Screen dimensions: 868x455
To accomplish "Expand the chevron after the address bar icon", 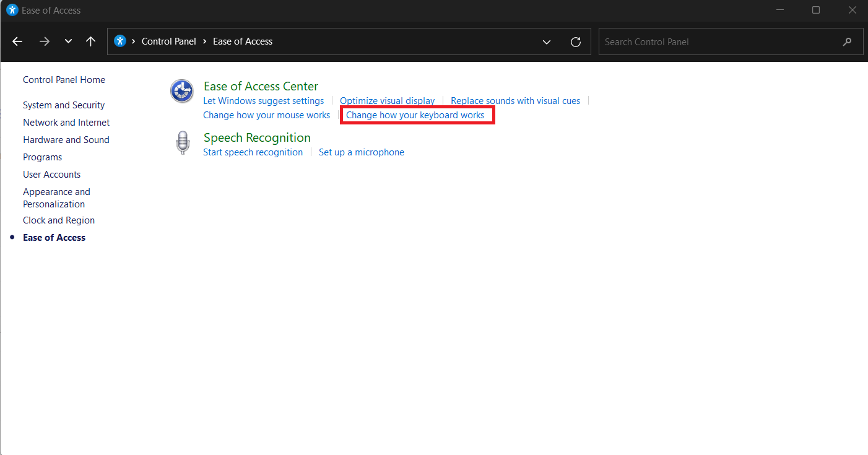I will pos(134,41).
